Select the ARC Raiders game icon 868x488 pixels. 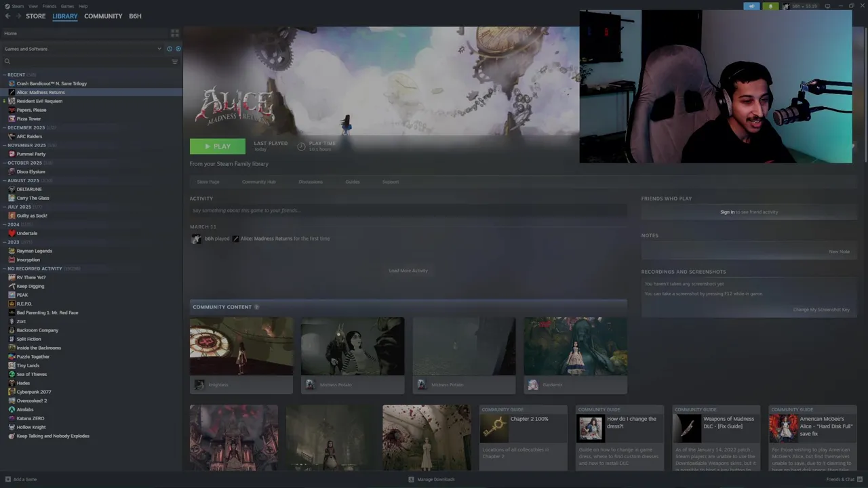(x=12, y=136)
